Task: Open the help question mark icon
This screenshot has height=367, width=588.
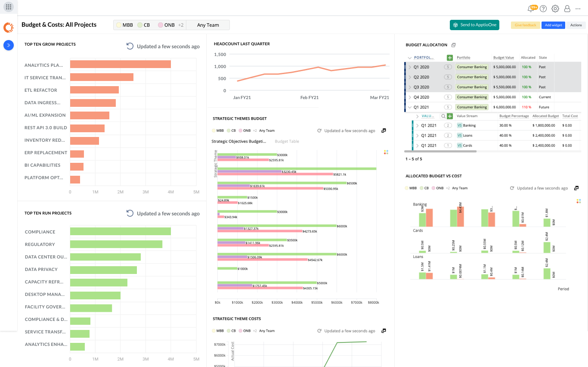Action: (543, 9)
